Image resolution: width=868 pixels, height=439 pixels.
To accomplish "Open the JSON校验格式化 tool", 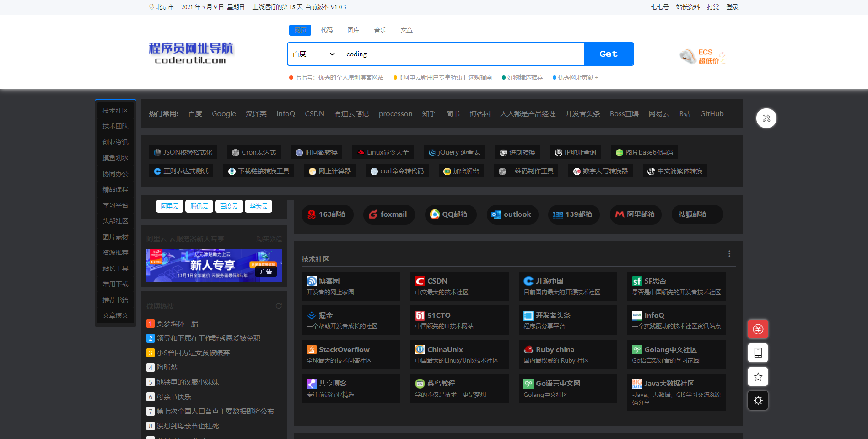I will [183, 152].
